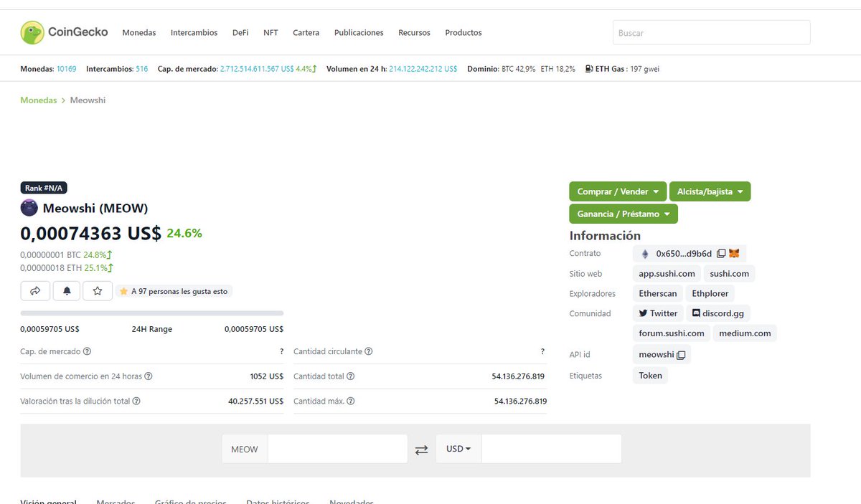861x504 pixels.
Task: Open the DeFi menu
Action: (240, 33)
